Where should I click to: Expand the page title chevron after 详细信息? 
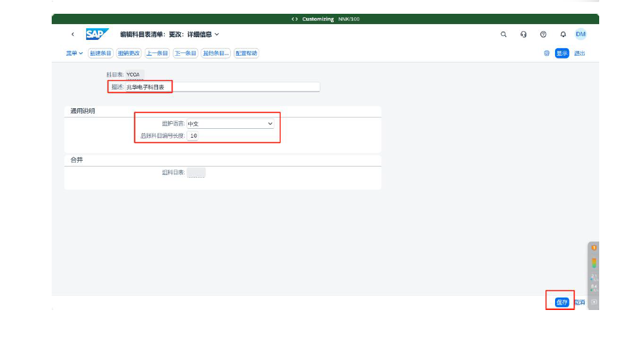pos(217,34)
